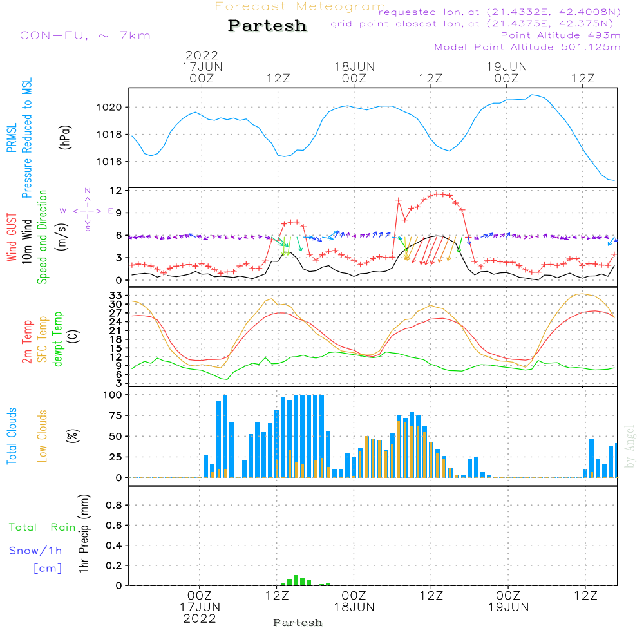Click the 'dewpt Temp' green label
Screen dimensions: 644x644
[x=57, y=339]
